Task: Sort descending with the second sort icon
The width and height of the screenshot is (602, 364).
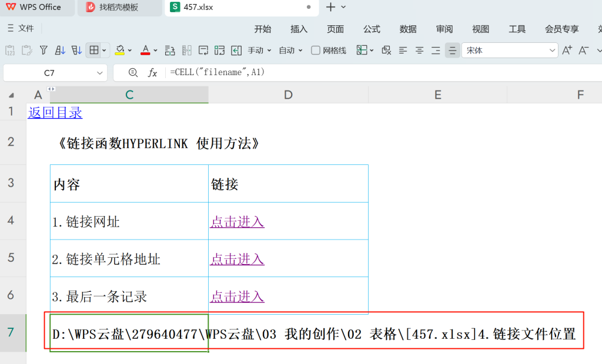Action: pos(76,50)
